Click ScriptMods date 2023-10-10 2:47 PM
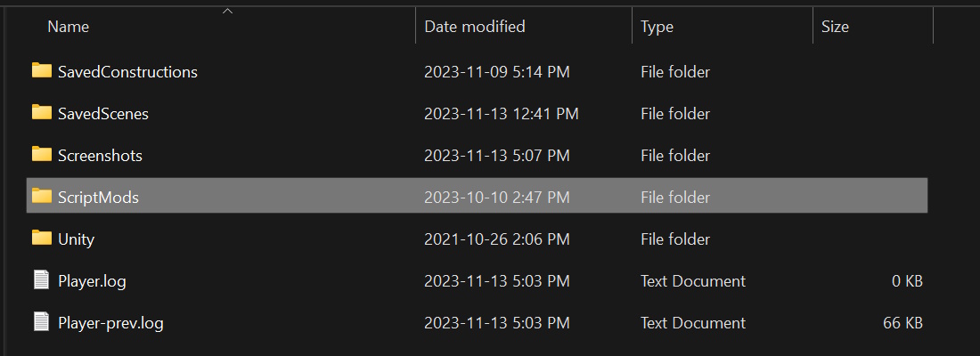Viewport: 980px width, 356px height. tap(496, 198)
